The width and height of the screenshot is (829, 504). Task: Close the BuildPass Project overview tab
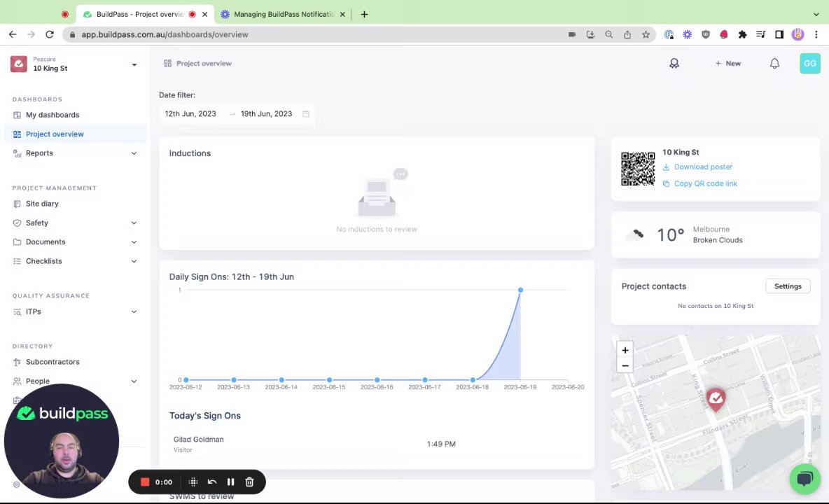point(204,14)
